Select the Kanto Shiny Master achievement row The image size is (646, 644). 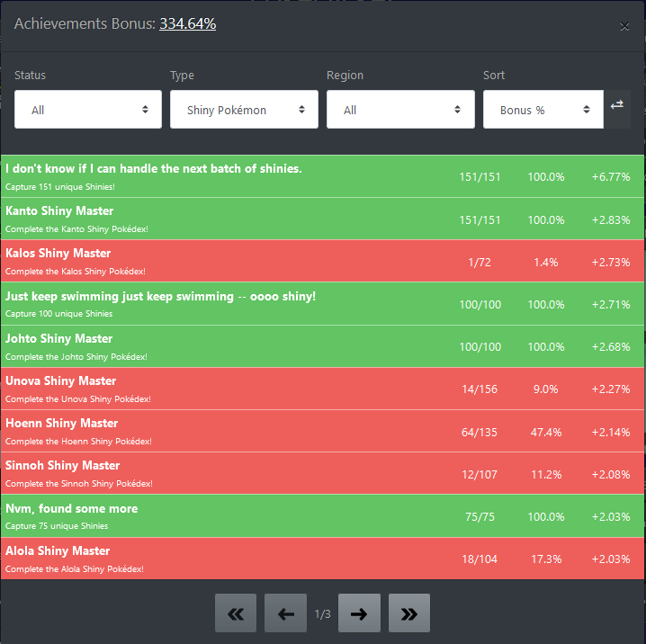point(322,219)
